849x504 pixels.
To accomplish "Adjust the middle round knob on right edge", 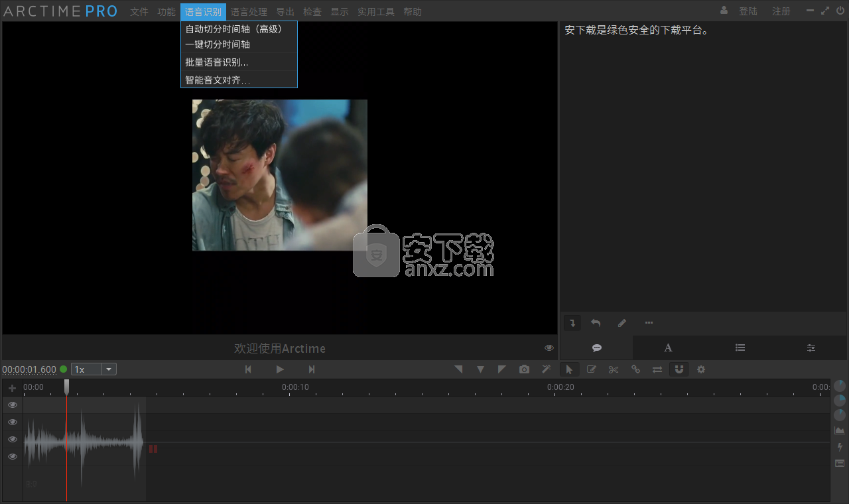I will click(840, 400).
